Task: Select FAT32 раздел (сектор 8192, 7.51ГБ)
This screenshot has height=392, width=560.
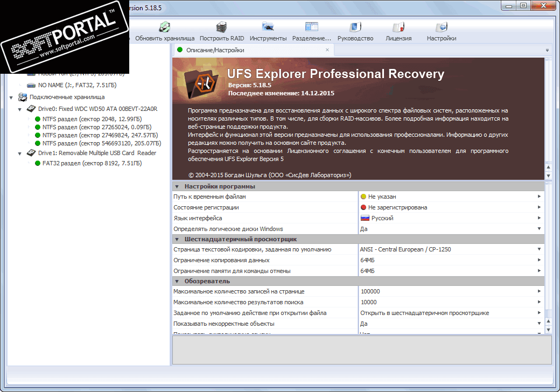Action: pyautogui.click(x=92, y=163)
